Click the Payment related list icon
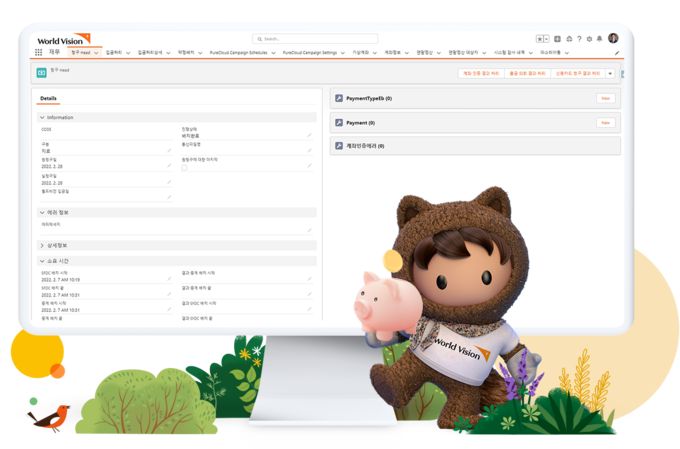The width and height of the screenshot is (680, 449). tap(339, 123)
